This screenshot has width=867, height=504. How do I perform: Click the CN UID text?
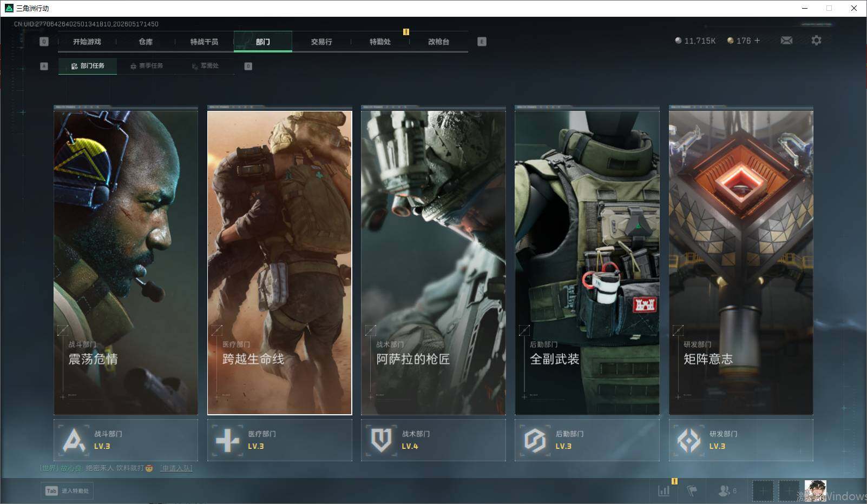pyautogui.click(x=86, y=24)
